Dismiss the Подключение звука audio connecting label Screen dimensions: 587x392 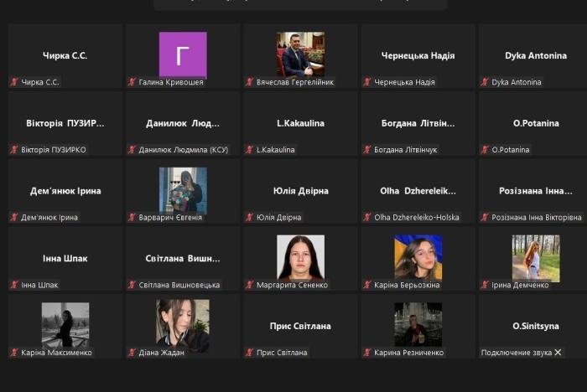click(x=558, y=353)
